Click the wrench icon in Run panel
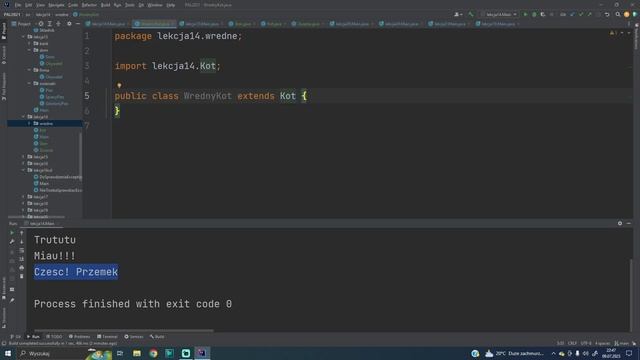 pyautogui.click(x=12, y=242)
